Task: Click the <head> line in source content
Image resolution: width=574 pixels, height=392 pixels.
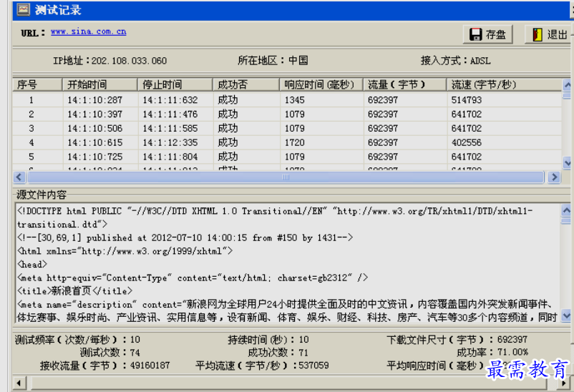Action: click(x=32, y=264)
